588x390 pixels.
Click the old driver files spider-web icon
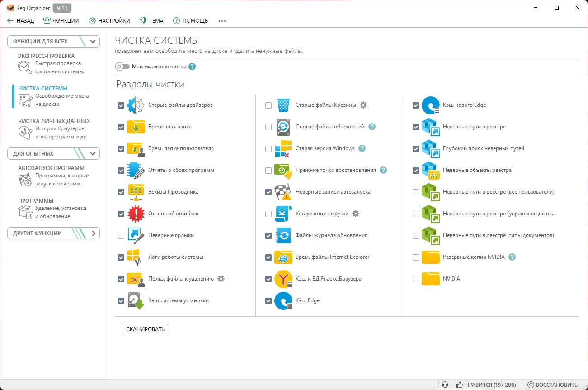pos(136,105)
